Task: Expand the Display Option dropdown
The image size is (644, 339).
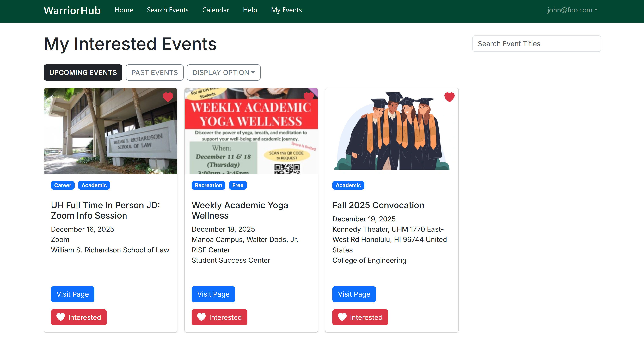Action: click(224, 72)
